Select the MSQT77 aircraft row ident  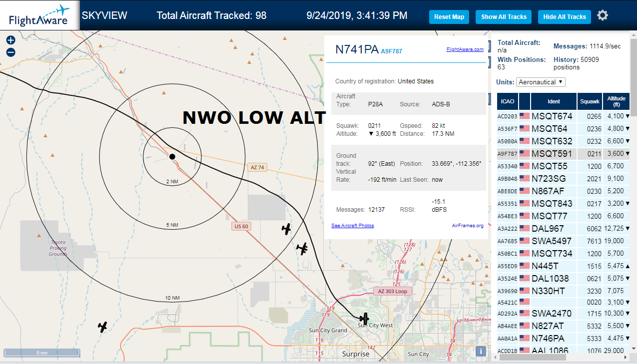tap(550, 216)
